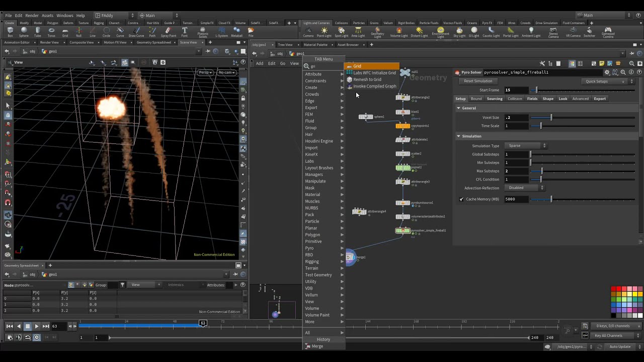The image size is (644, 362).
Task: Add an Ambient Light from the shelf
Action: (531, 32)
